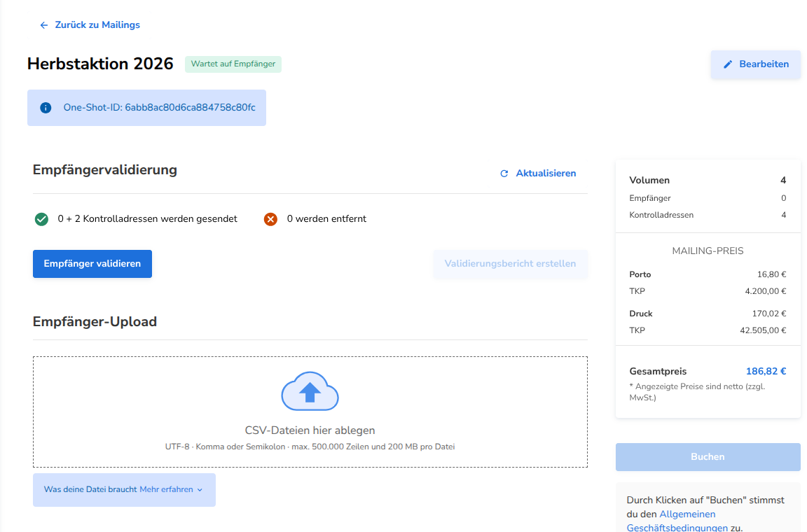
Task: Go back via Zurück zu Mailings link
Action: [x=97, y=24]
